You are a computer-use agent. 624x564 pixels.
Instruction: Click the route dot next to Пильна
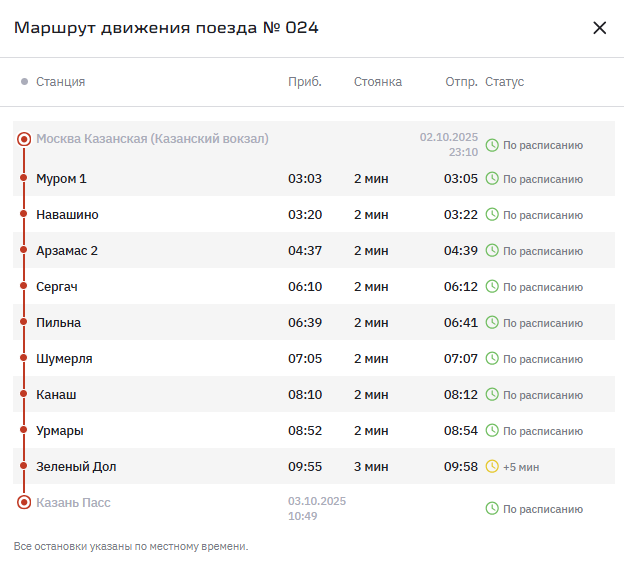click(23, 322)
